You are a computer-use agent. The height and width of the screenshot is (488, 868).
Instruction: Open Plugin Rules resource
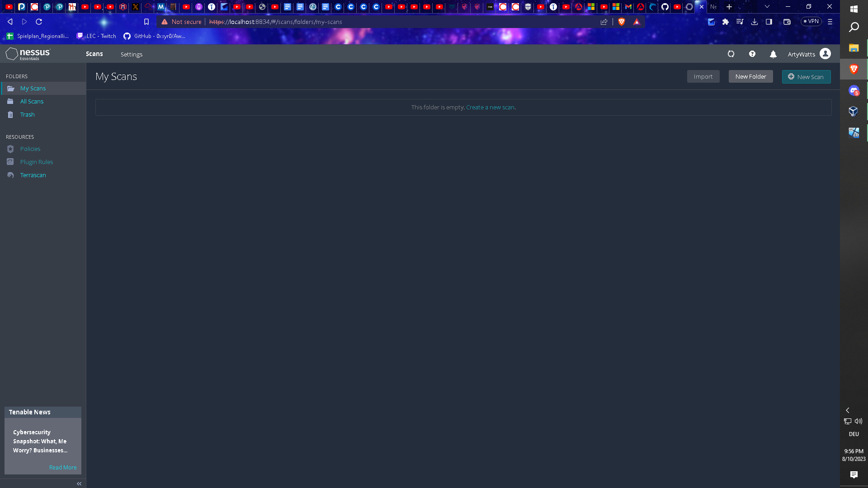pos(36,162)
